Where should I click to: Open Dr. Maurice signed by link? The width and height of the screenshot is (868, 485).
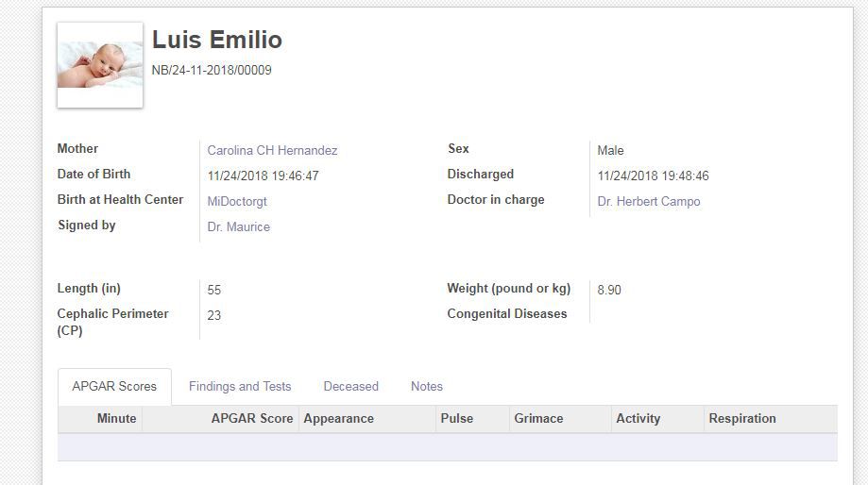point(239,227)
